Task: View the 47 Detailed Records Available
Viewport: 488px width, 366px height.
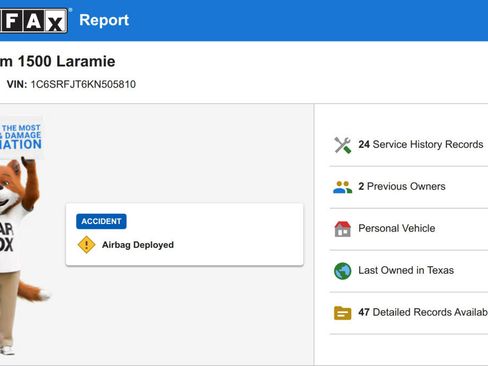Action: 409,313
